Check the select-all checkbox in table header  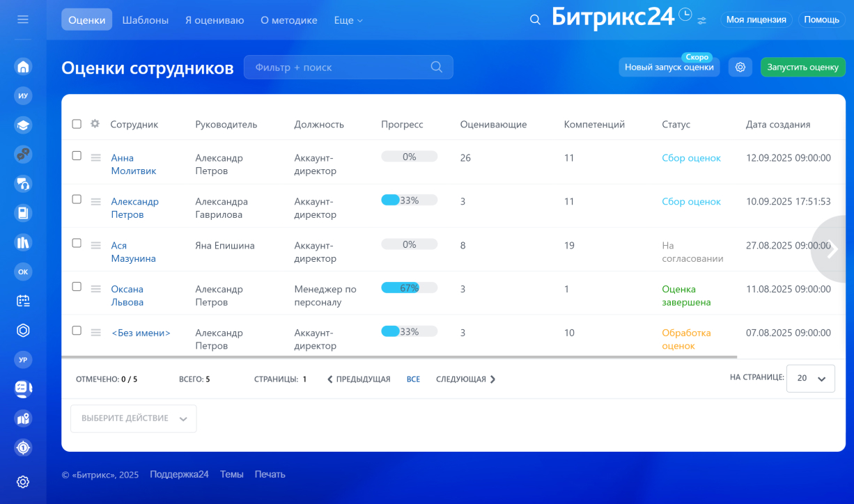coord(77,124)
